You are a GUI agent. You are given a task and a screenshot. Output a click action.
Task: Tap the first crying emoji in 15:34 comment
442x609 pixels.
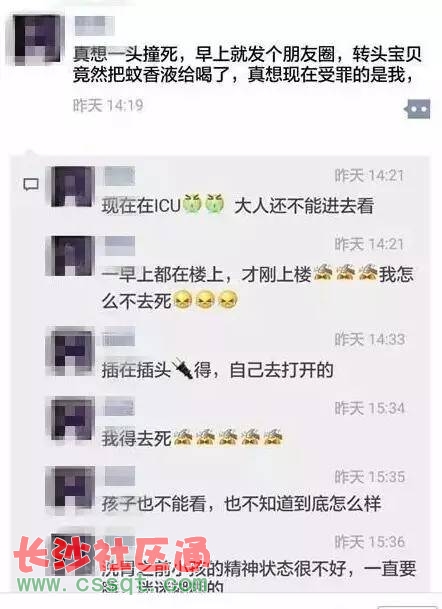tap(183, 437)
